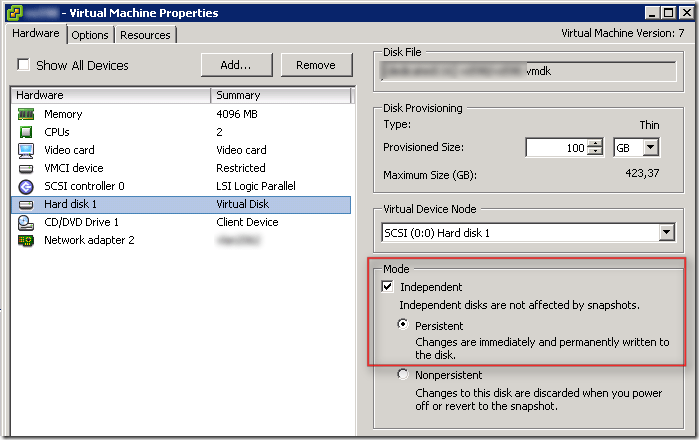Select the Network adapter 2 icon

(26, 240)
